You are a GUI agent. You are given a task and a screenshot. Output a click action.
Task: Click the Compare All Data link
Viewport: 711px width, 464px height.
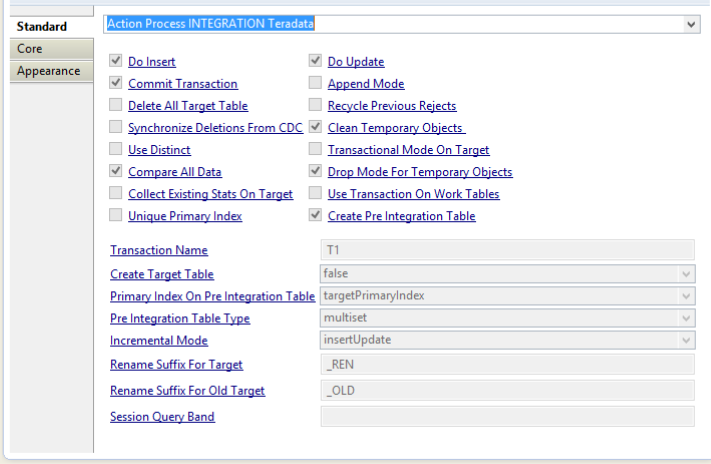[x=175, y=172]
